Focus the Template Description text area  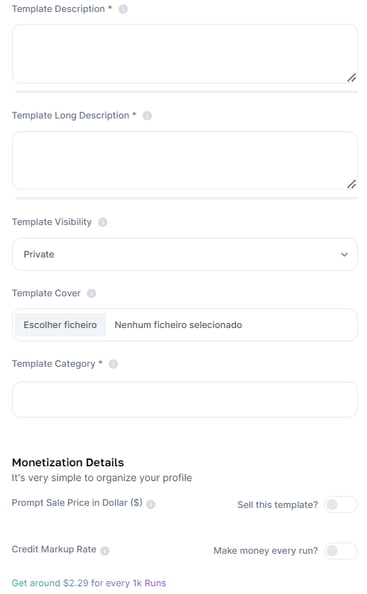184,54
